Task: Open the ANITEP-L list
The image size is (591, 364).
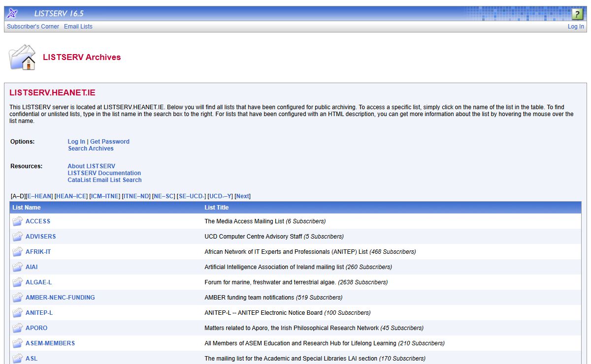Action: pos(39,313)
